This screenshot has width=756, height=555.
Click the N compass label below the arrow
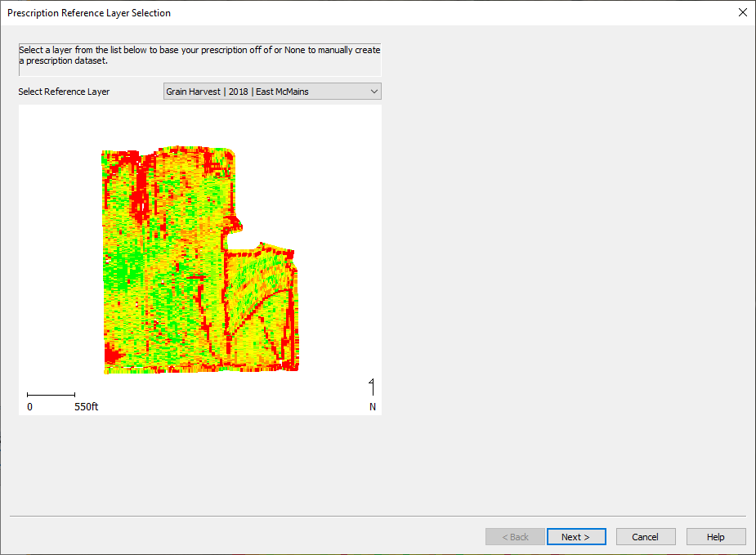(372, 406)
